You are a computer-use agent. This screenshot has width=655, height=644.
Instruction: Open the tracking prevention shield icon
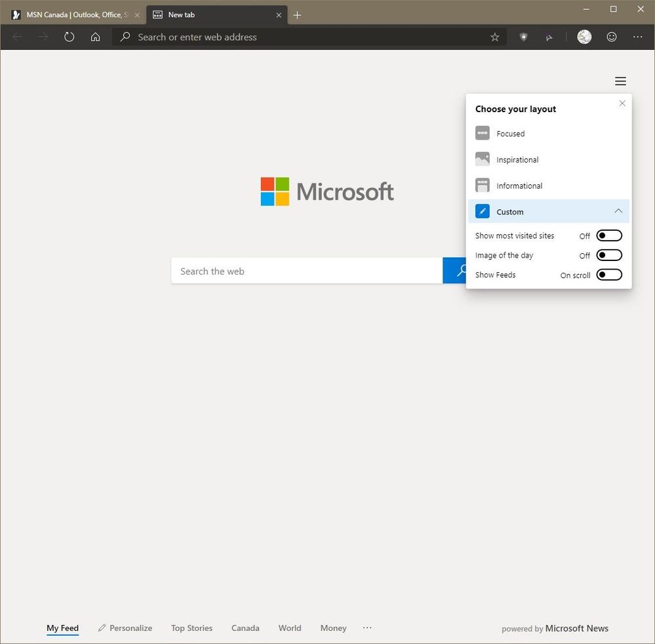point(523,37)
